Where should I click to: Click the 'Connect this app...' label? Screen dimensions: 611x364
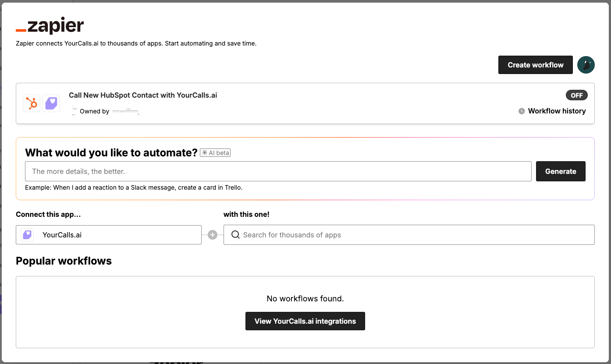tap(48, 214)
